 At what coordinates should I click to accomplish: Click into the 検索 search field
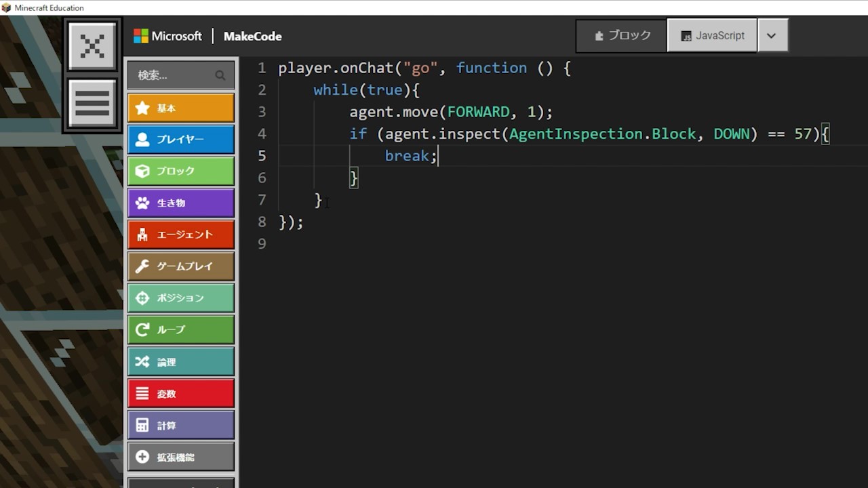(173, 75)
